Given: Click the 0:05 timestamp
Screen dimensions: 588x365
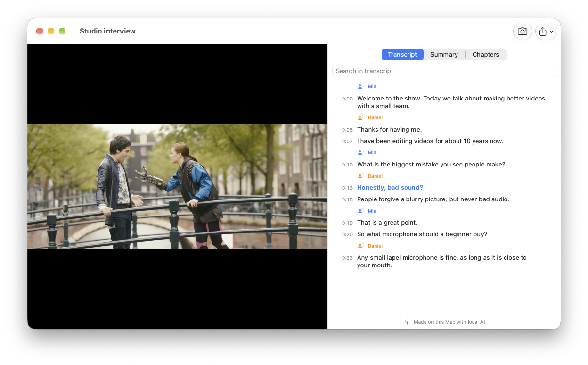Looking at the screenshot, I should click(x=347, y=130).
